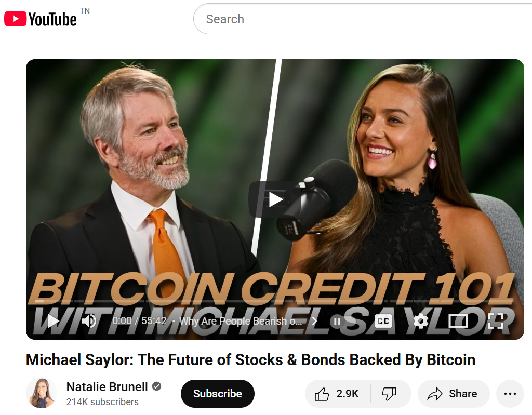Seek along the video progress bar
This screenshot has width=532, height=415.
click(275, 301)
